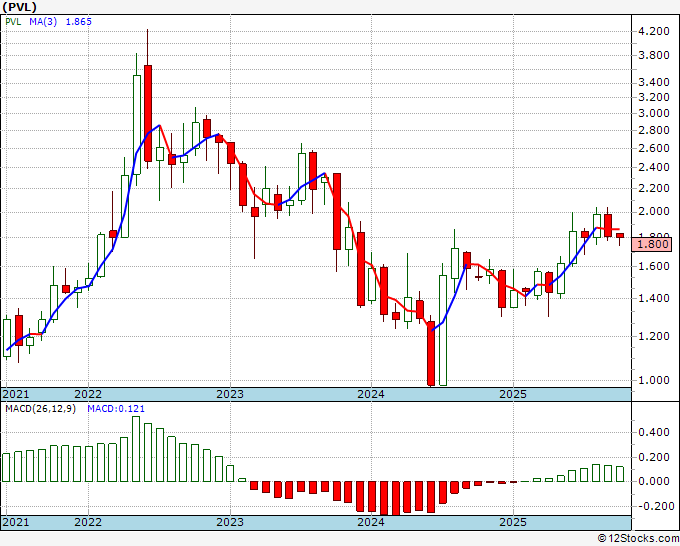The width and height of the screenshot is (680, 546).
Task: Click the 2023 label on price chart timeline
Action: 230,394
